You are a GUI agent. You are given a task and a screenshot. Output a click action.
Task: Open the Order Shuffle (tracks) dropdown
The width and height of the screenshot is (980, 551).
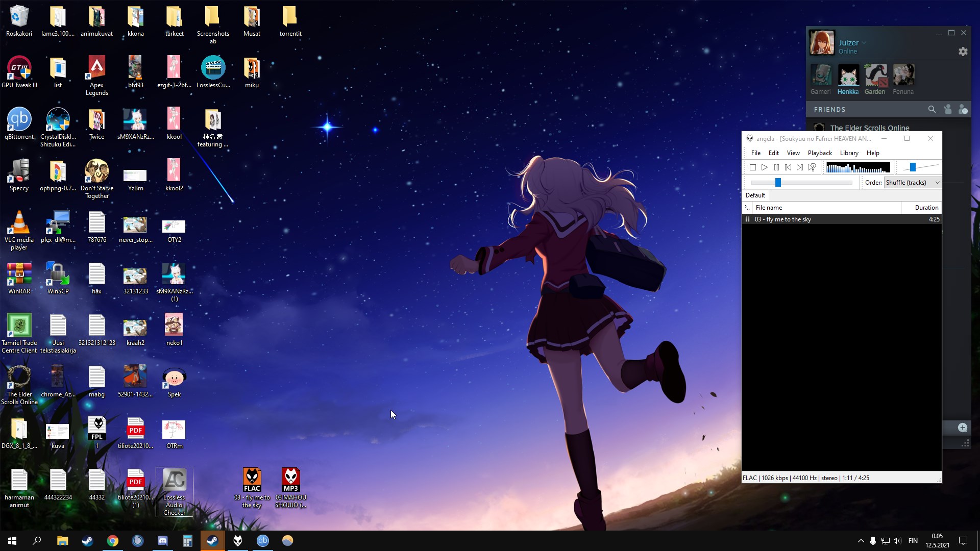pyautogui.click(x=913, y=183)
